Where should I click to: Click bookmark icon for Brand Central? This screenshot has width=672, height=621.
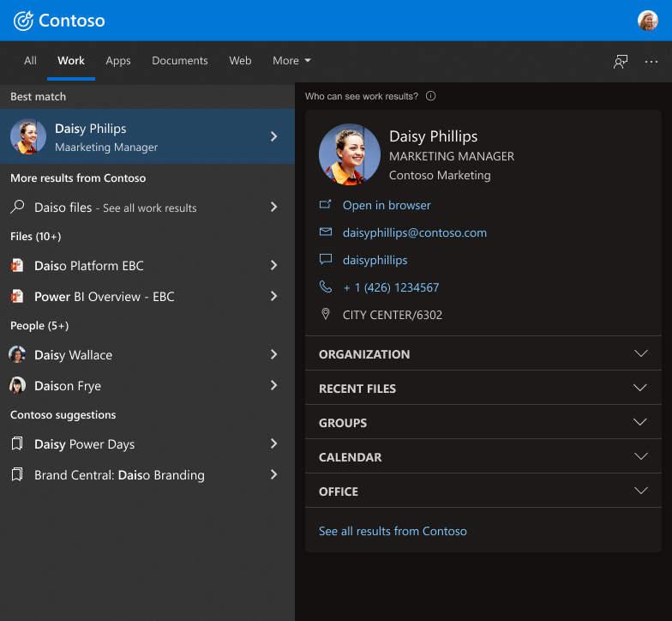17,474
